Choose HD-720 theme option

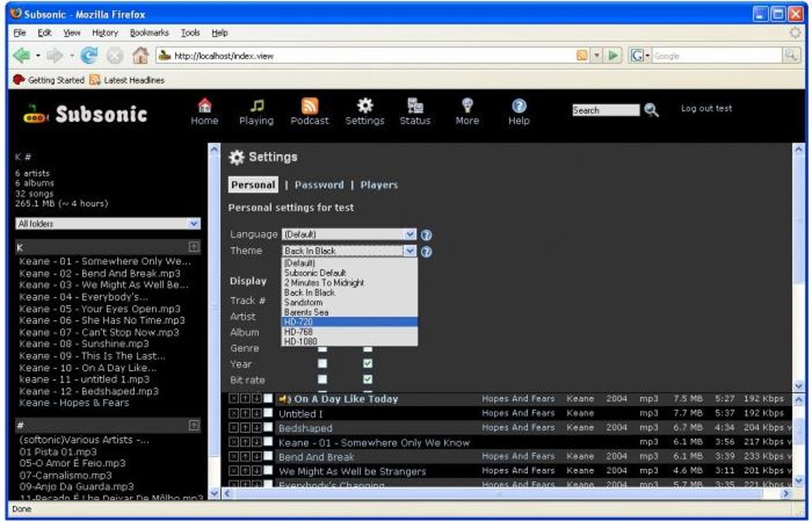pos(349,322)
